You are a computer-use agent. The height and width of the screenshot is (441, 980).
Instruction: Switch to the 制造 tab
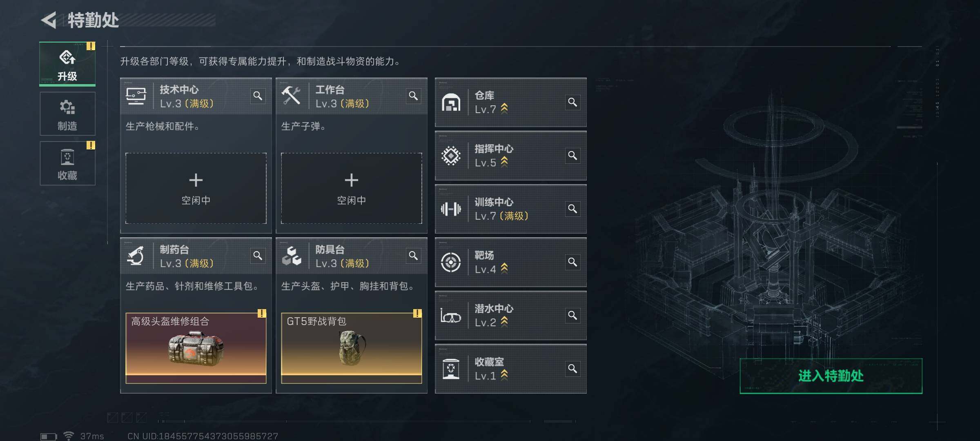[67, 114]
